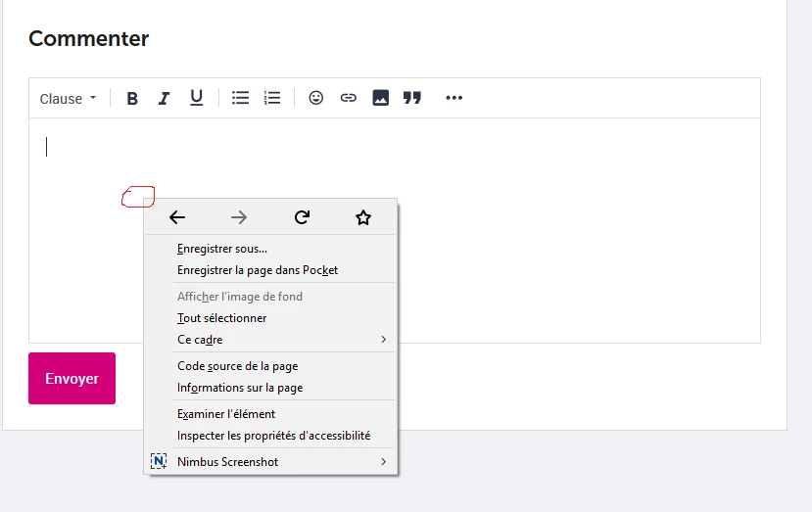The width and height of the screenshot is (812, 512).
Task: Open the Clause paragraph style dropdown
Action: pos(68,98)
